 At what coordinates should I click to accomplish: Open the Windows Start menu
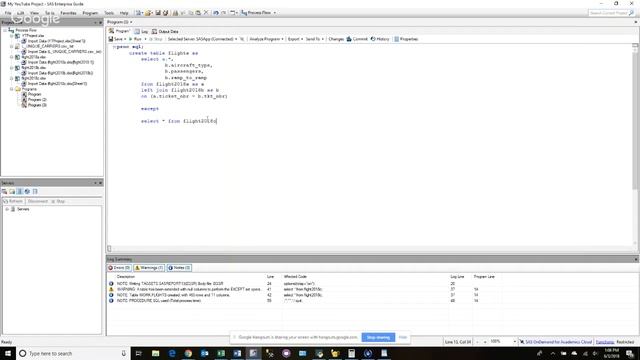[7, 353]
